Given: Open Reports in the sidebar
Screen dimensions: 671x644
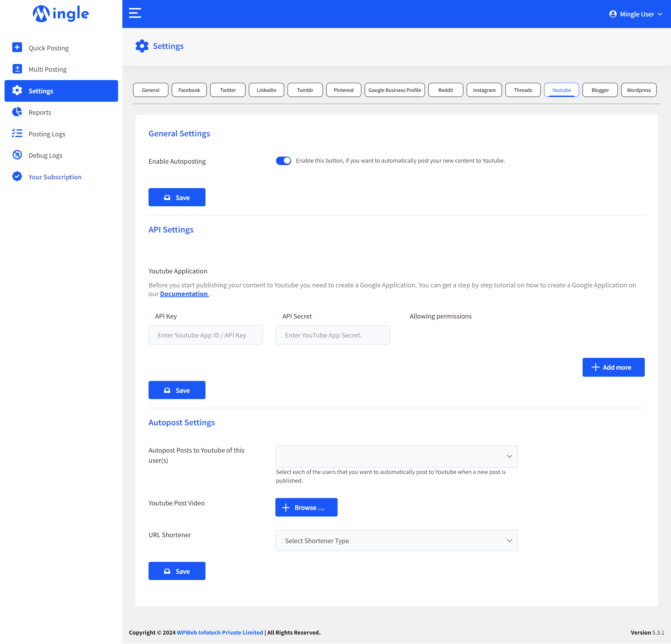Looking at the screenshot, I should (x=61, y=112).
